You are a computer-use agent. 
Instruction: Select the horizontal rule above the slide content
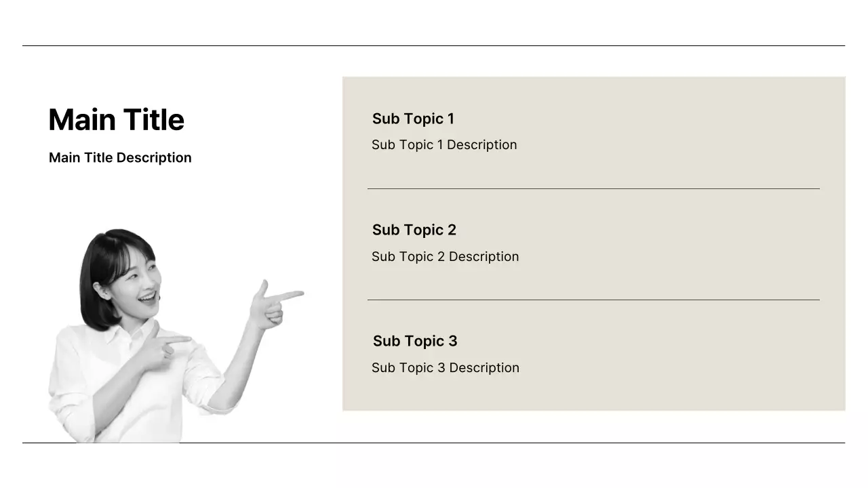(434, 45)
